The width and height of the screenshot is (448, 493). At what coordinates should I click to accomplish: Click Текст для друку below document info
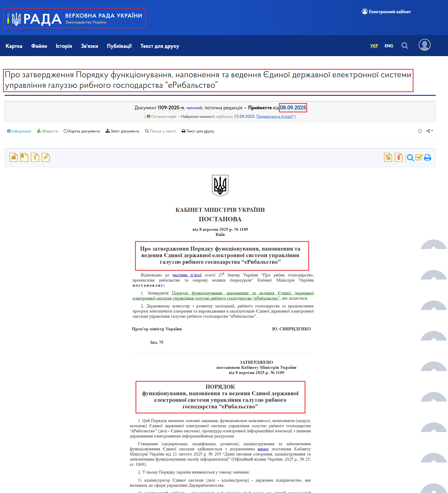(198, 131)
